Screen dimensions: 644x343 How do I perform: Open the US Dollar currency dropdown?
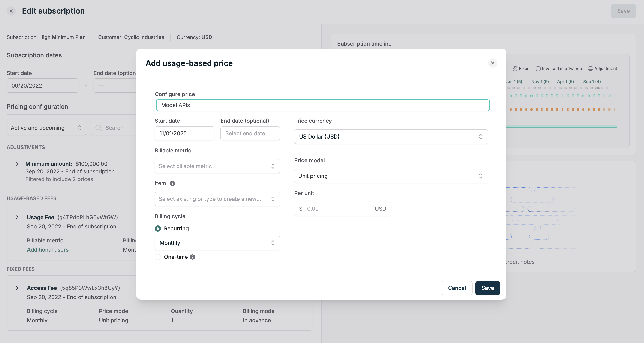pos(391,136)
